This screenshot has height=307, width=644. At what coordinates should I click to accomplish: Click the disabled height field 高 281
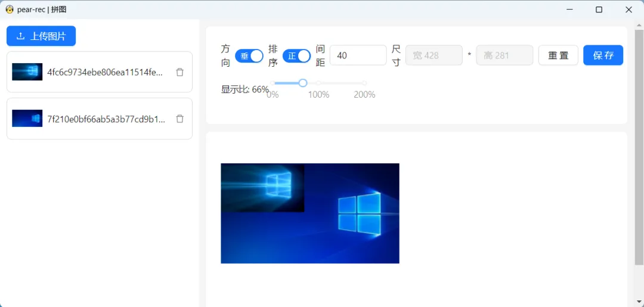(504, 55)
